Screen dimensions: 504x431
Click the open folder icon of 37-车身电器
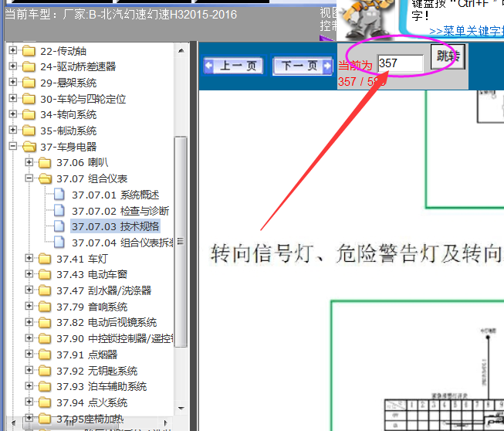(x=29, y=147)
